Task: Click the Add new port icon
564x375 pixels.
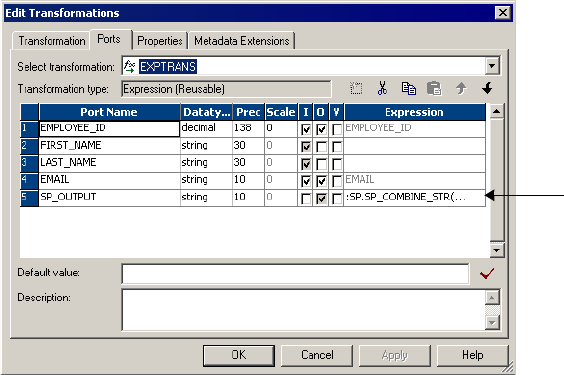Action: tap(356, 88)
